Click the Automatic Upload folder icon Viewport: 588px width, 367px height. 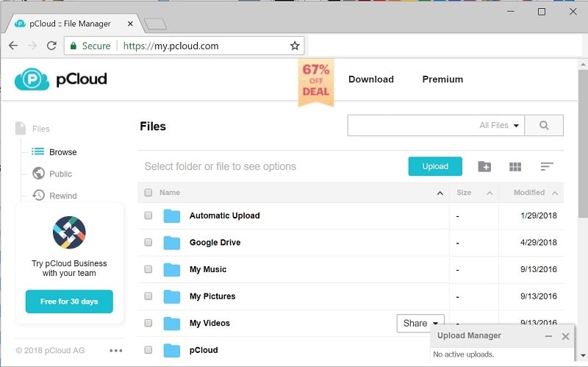pyautogui.click(x=172, y=215)
